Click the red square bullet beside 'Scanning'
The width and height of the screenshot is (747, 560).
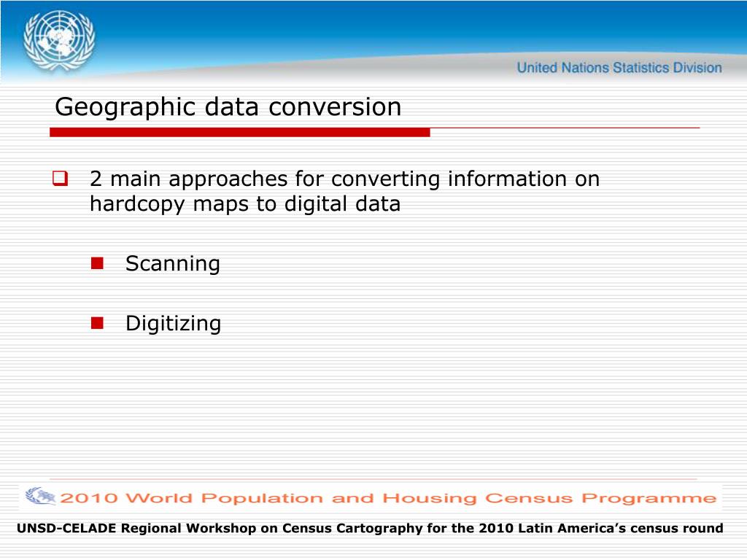pyautogui.click(x=97, y=263)
